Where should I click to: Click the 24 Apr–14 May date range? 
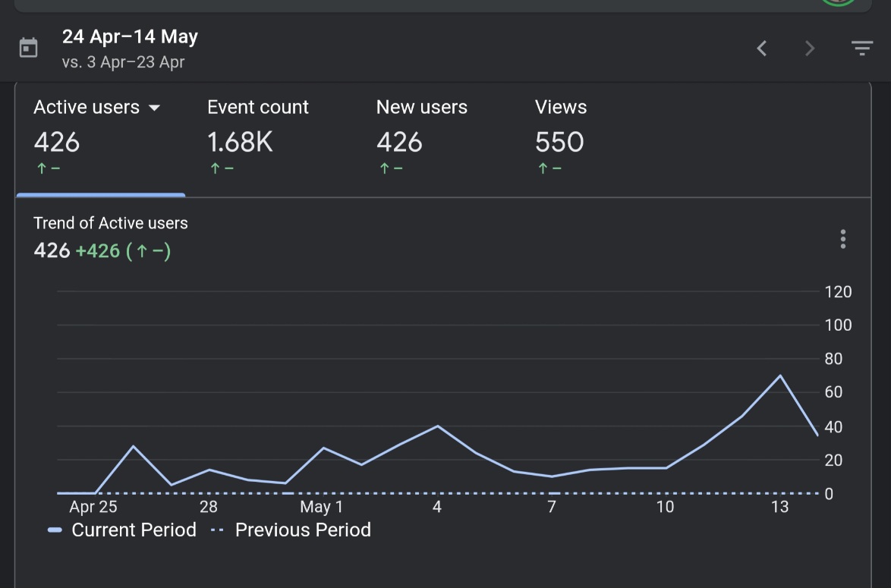[130, 36]
